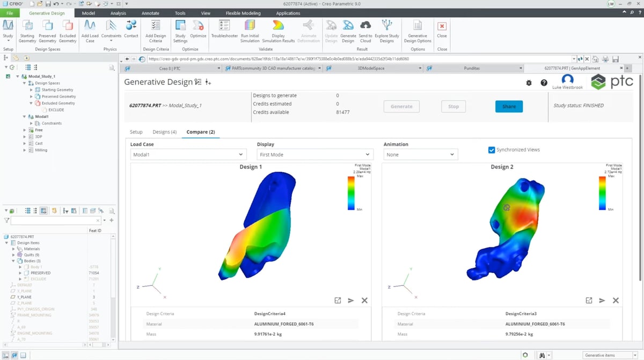Switch to the Designs (4) tab

pos(164,132)
